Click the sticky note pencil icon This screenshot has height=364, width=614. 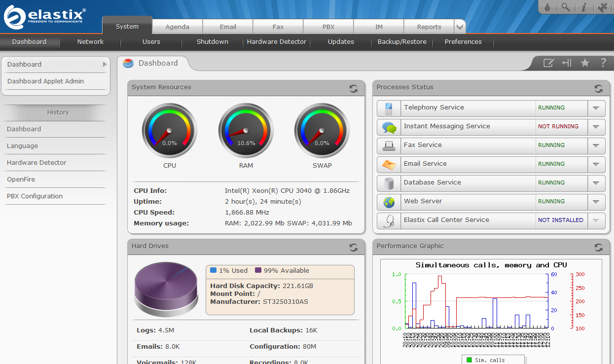[x=548, y=63]
